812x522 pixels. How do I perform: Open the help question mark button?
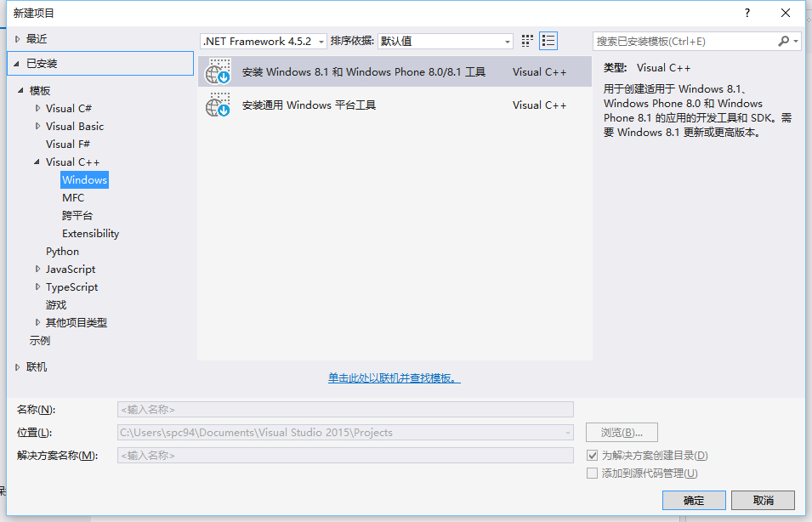pos(747,13)
